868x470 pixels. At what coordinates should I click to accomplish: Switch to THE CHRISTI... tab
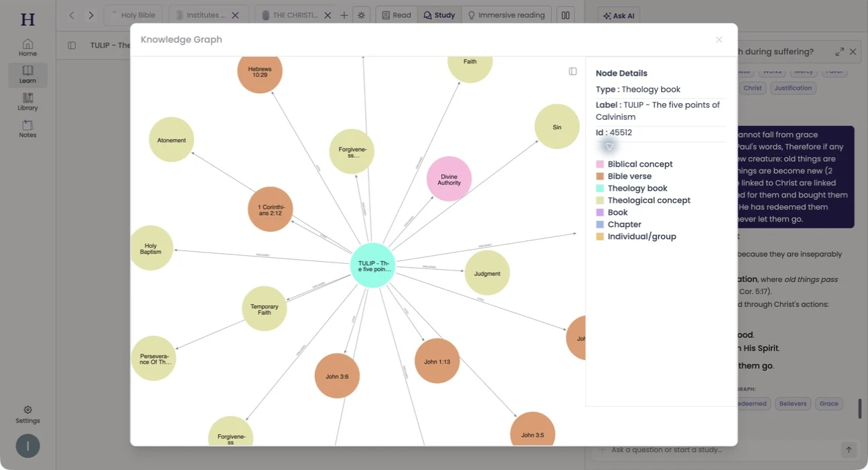click(289, 15)
